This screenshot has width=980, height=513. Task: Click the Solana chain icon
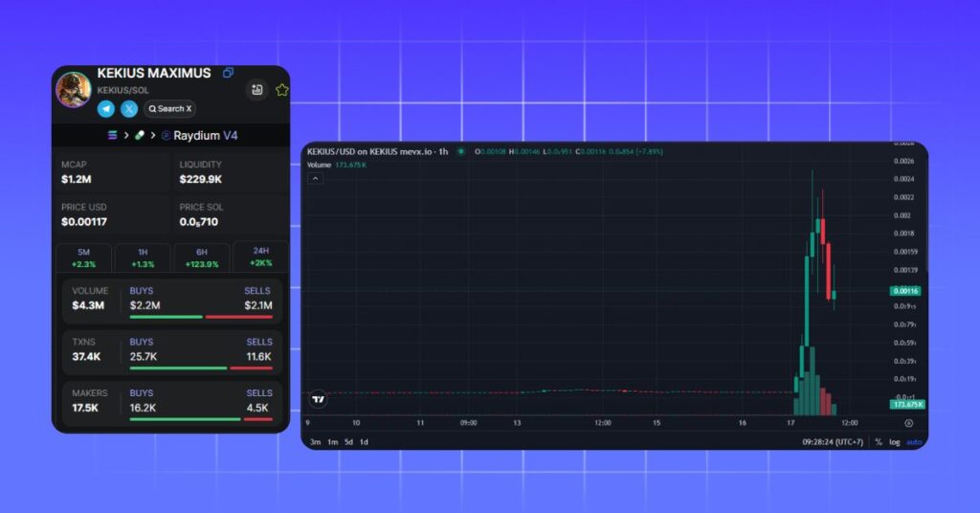pyautogui.click(x=113, y=135)
